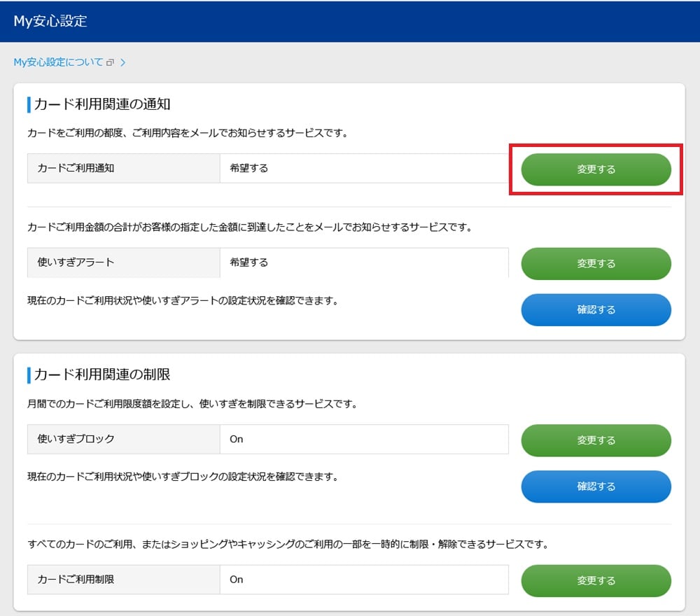This screenshot has width=700, height=616.
Task: Click the text about 使いすぎアラートの設定状況
Action: pos(183,300)
